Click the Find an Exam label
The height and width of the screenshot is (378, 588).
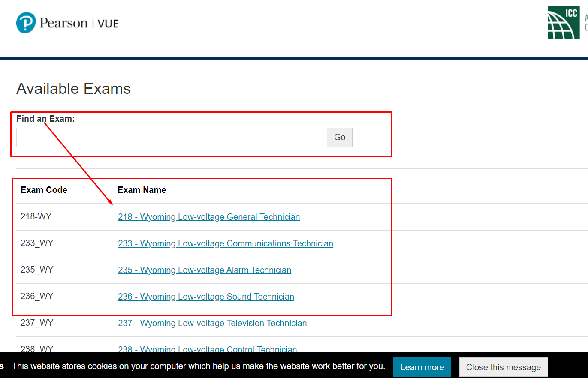click(45, 119)
